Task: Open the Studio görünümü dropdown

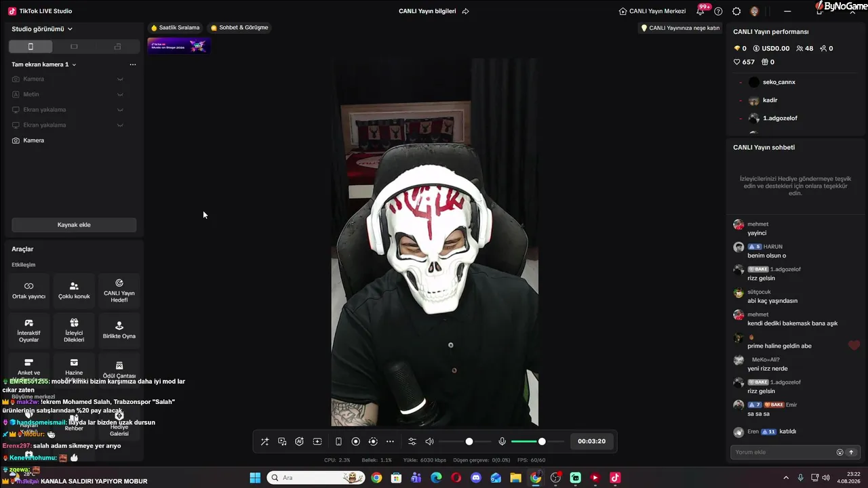Action: pos(42,29)
